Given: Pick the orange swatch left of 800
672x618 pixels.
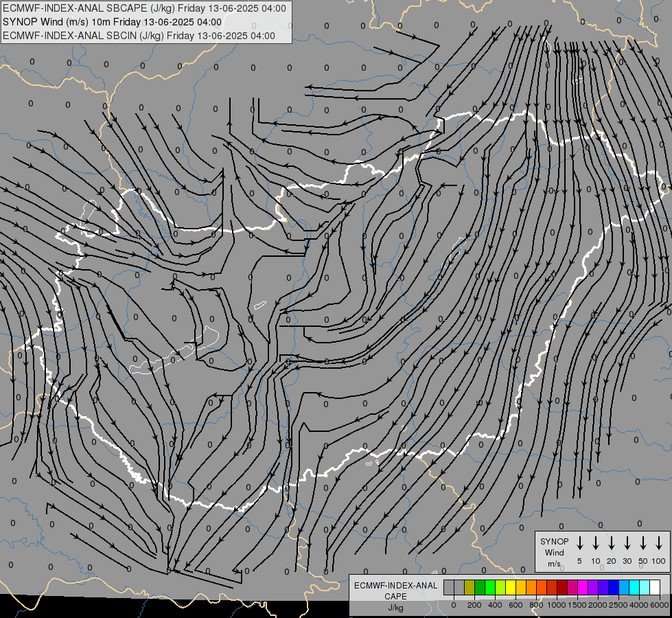Looking at the screenshot, I should 531,587.
